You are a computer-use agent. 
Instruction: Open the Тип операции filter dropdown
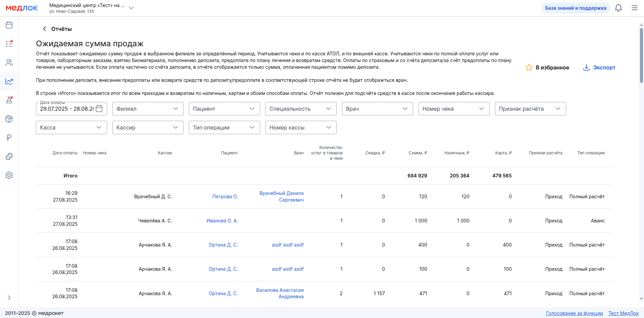click(x=225, y=127)
